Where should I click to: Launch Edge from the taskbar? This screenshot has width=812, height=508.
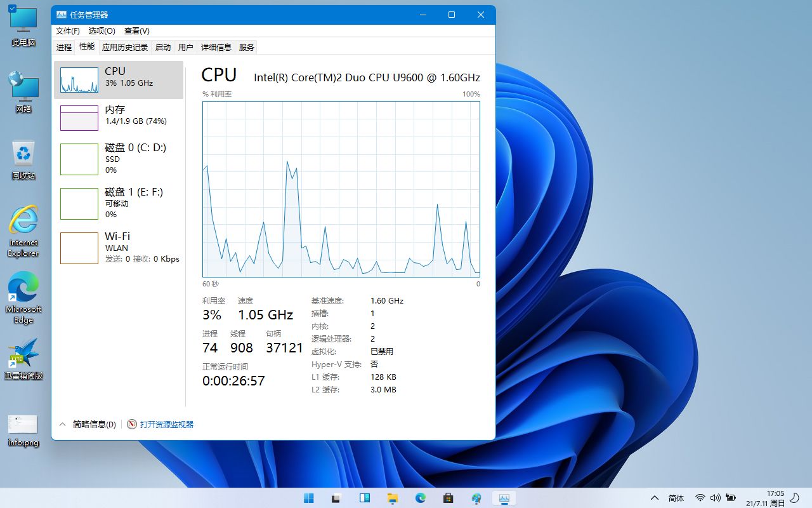tap(421, 498)
